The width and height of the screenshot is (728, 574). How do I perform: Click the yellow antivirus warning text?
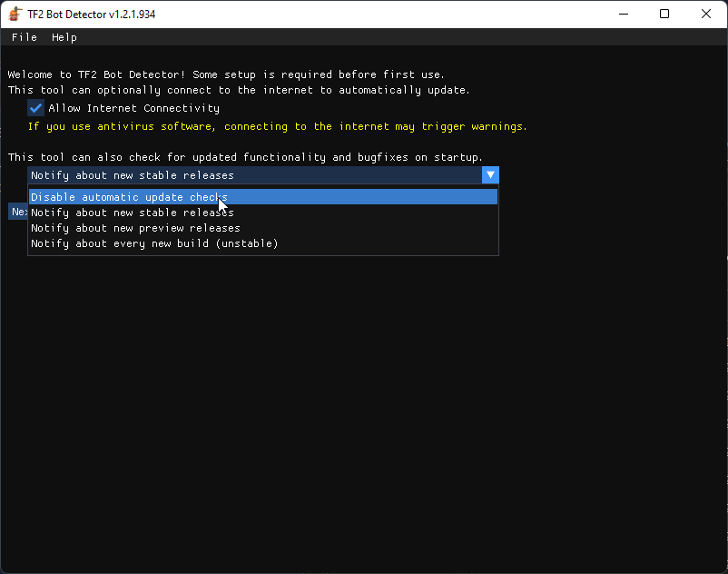click(x=277, y=126)
